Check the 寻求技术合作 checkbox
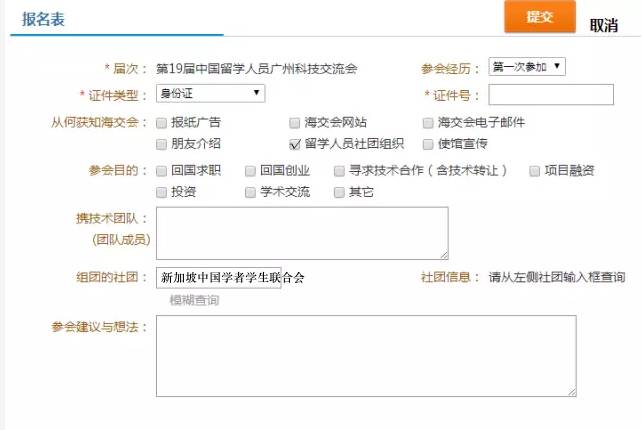Screen dimensions: 642x430 339,171
